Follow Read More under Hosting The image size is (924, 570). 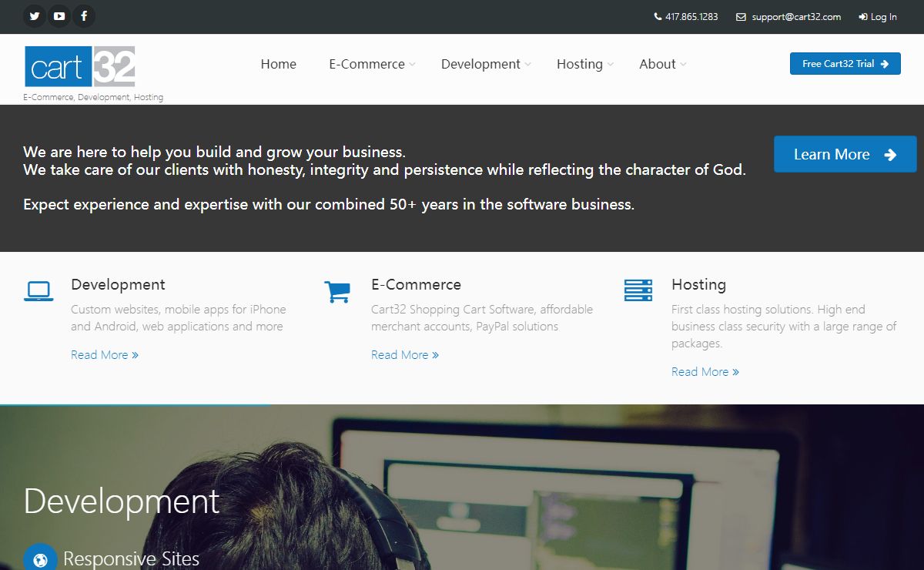[x=705, y=372]
